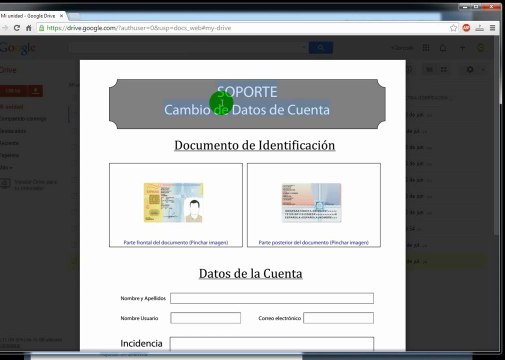Viewport: 505px width, 360px height.
Task: Open the Drive settings gear icon
Action: (x=470, y=69)
